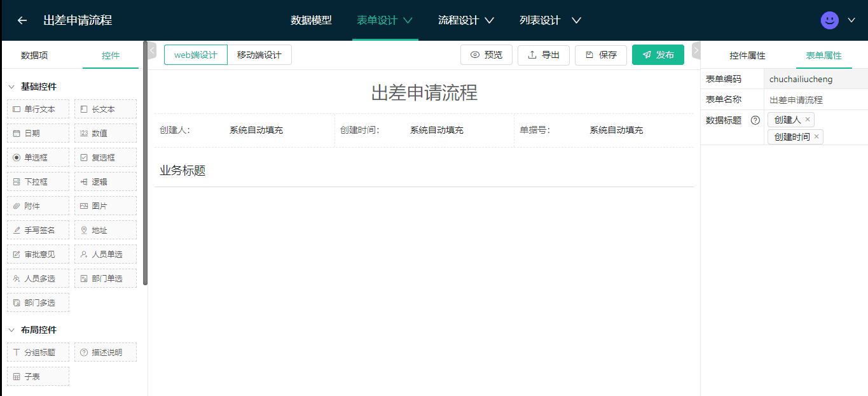This screenshot has width=868, height=396.
Task: Expand the user account dropdown arrow
Action: coord(852,20)
